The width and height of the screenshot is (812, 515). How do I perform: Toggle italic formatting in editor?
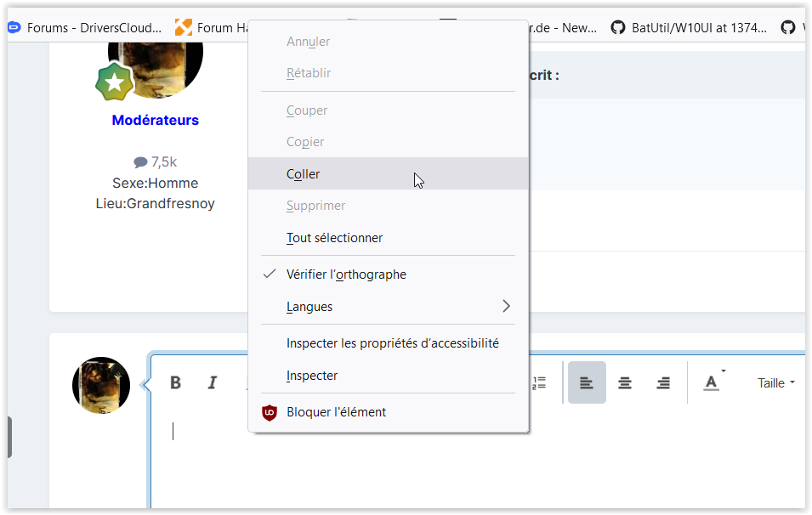(x=213, y=382)
